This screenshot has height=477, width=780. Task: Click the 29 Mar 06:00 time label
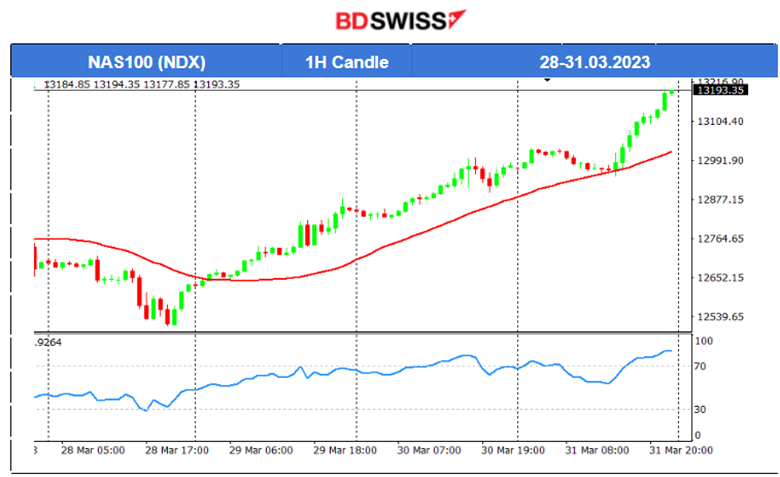261,451
